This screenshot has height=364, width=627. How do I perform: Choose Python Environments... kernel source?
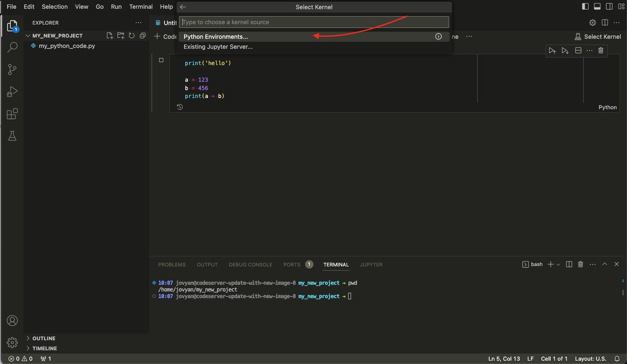(314, 37)
